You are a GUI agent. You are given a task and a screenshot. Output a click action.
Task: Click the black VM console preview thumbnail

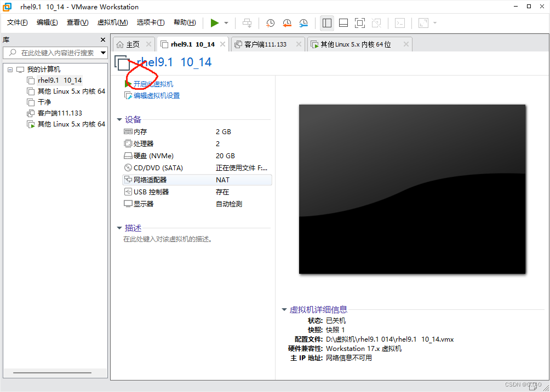tap(412, 189)
